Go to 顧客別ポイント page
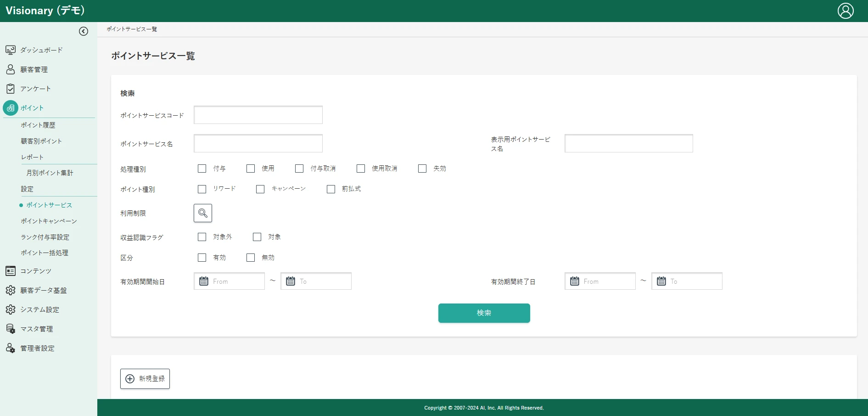The width and height of the screenshot is (868, 416). (x=41, y=141)
